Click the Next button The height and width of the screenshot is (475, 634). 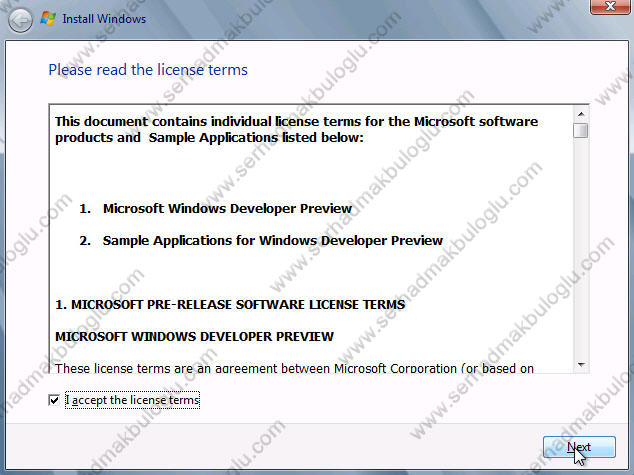[579, 447]
